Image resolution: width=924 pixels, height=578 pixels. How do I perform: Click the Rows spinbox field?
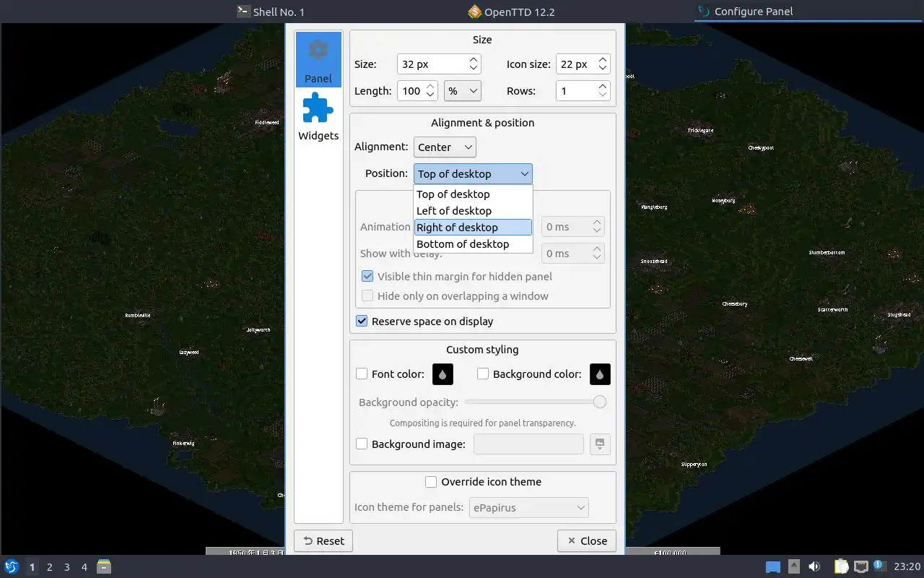coord(583,90)
